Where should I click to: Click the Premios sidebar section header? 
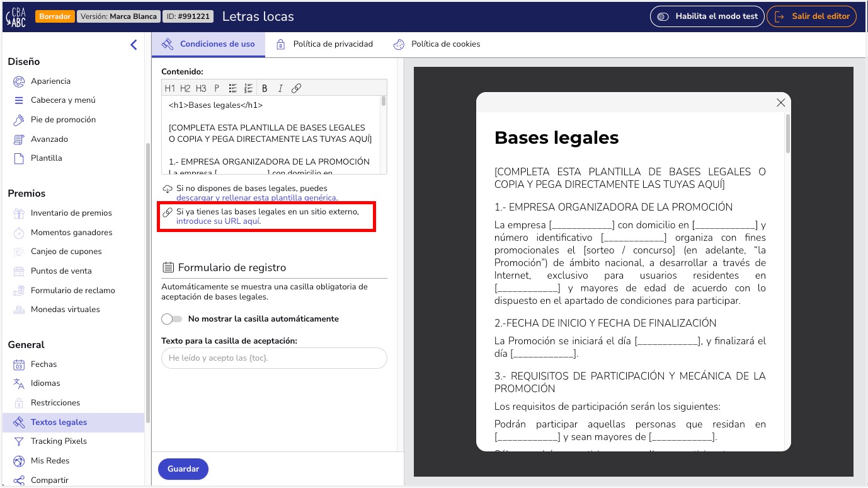coord(26,194)
